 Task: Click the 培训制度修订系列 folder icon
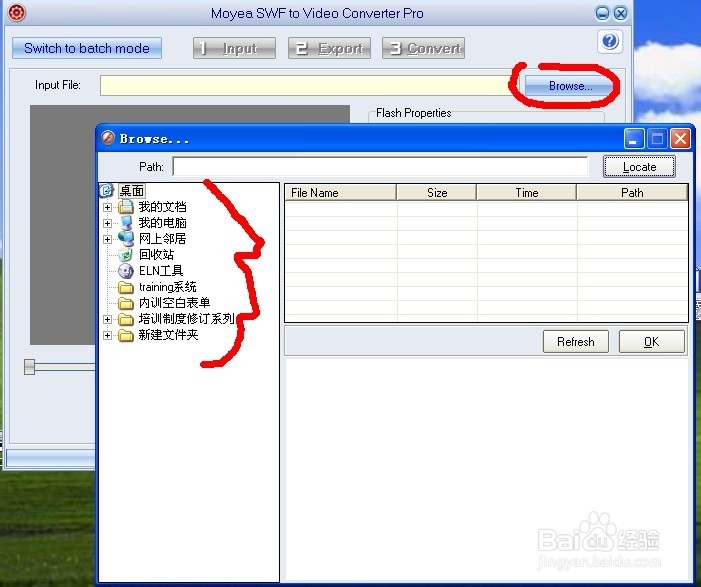click(126, 319)
